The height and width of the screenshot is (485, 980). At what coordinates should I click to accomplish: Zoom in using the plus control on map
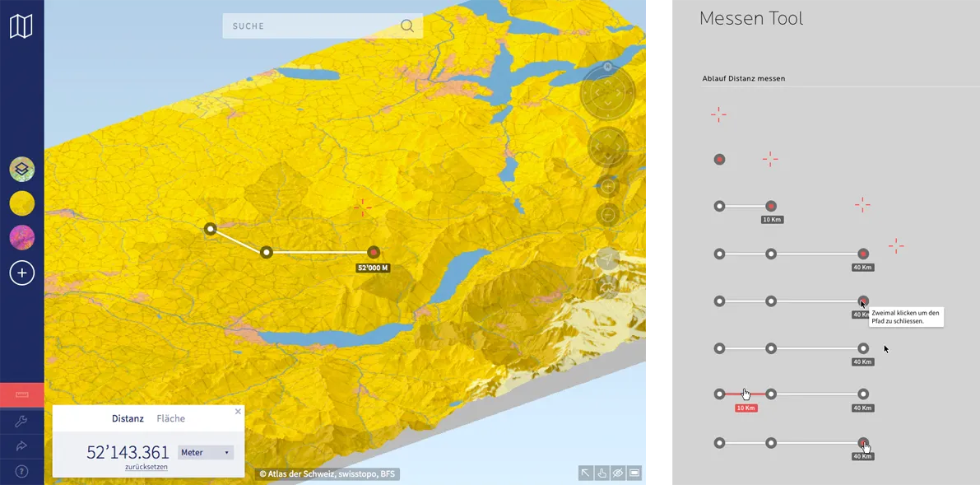coord(607,186)
